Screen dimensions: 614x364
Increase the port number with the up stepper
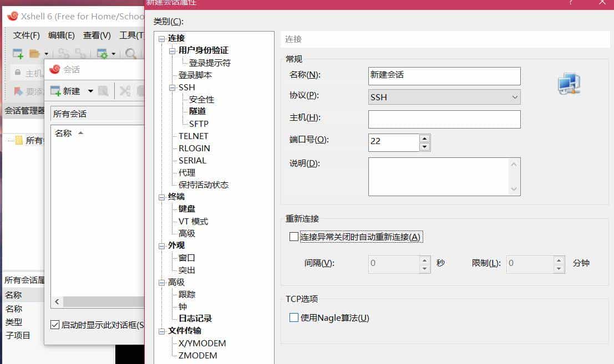click(424, 139)
